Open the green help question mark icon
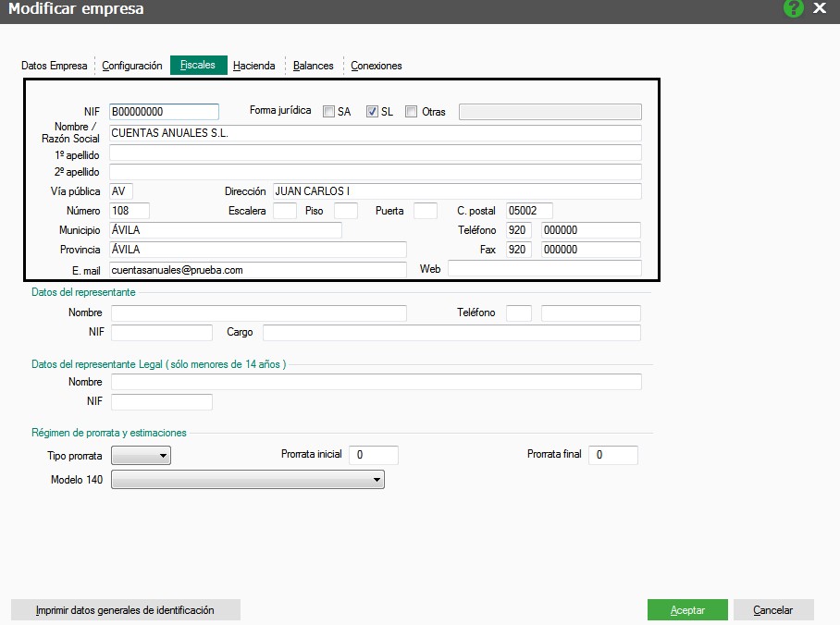The width and height of the screenshot is (840, 625). [x=793, y=8]
